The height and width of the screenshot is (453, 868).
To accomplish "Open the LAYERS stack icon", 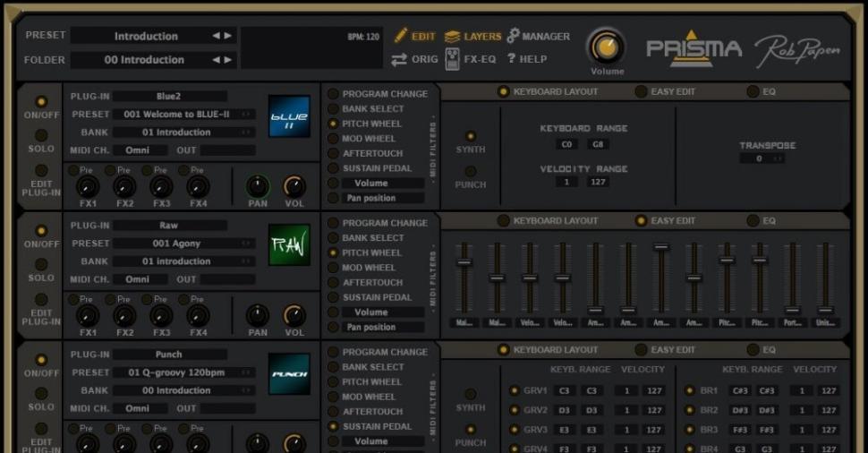I will 452,37.
